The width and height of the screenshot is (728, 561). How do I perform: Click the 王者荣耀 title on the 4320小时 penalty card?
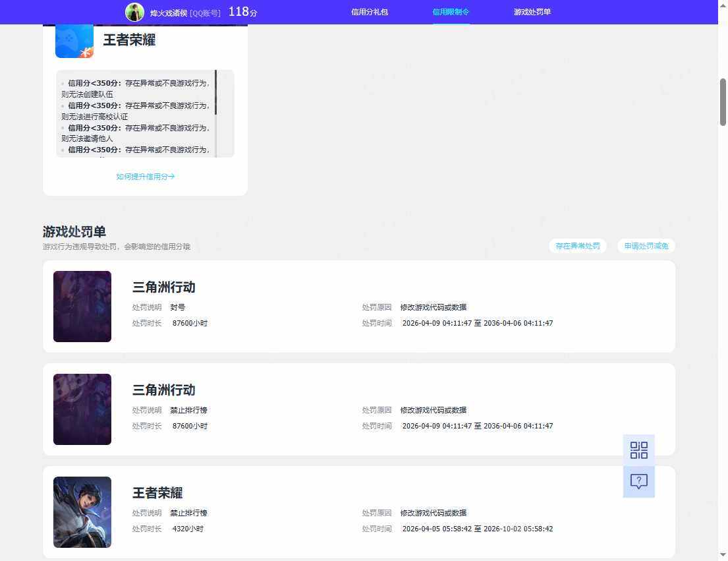(157, 492)
